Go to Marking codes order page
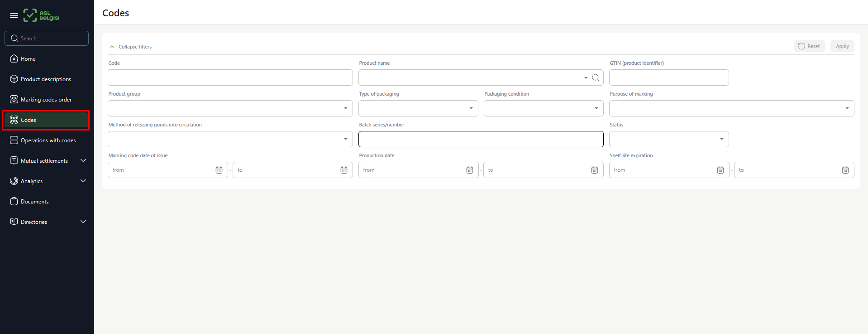The image size is (868, 334). coord(46,100)
